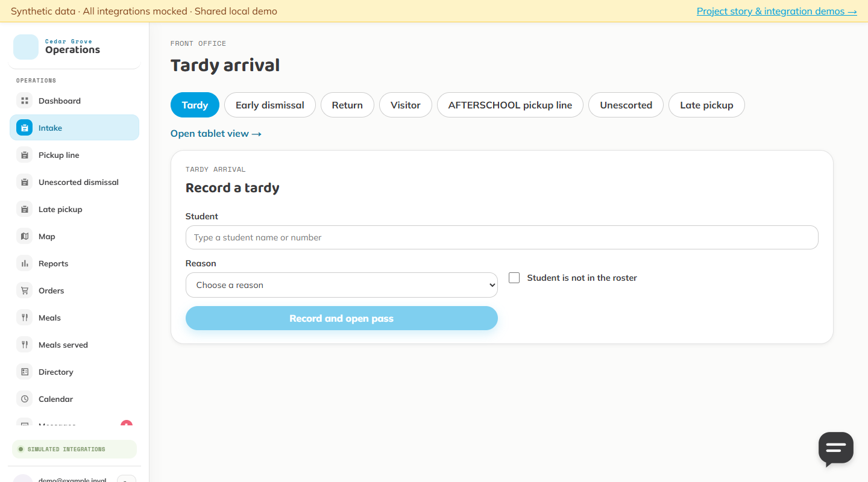The width and height of the screenshot is (868, 482).
Task: Click the highlighted Intake sidebar icon
Action: pos(25,128)
